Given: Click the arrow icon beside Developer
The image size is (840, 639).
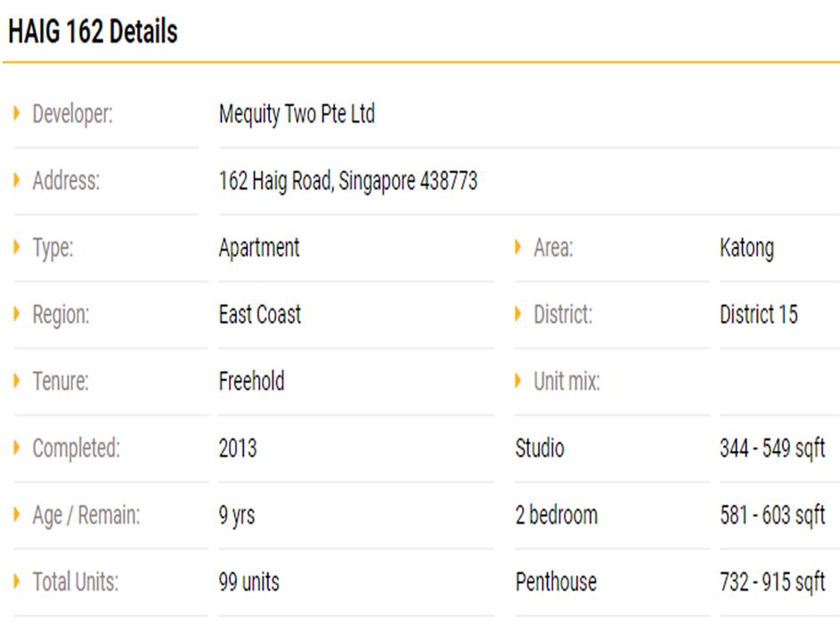Looking at the screenshot, I should point(17,114).
